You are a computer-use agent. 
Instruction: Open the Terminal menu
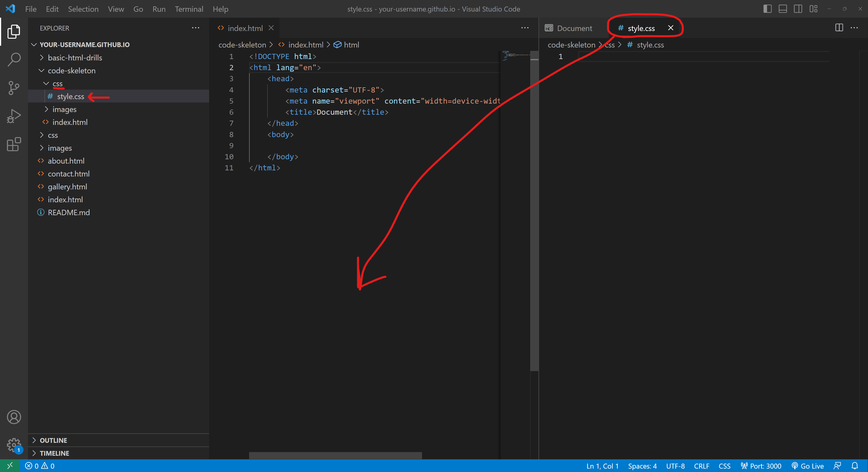[189, 9]
